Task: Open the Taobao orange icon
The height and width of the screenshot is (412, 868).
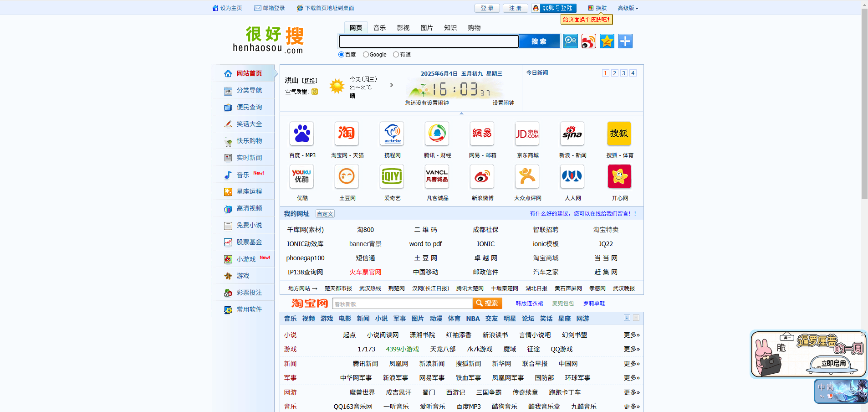Action: [x=347, y=133]
